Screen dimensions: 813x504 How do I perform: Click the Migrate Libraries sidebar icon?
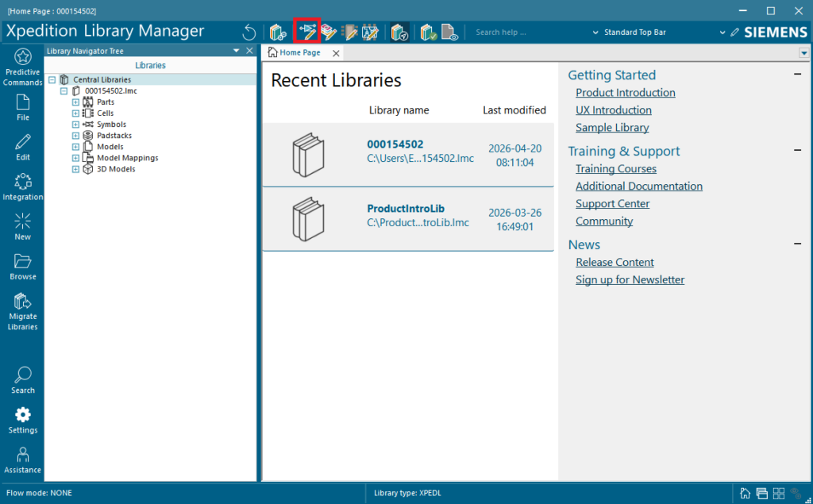coord(23,311)
